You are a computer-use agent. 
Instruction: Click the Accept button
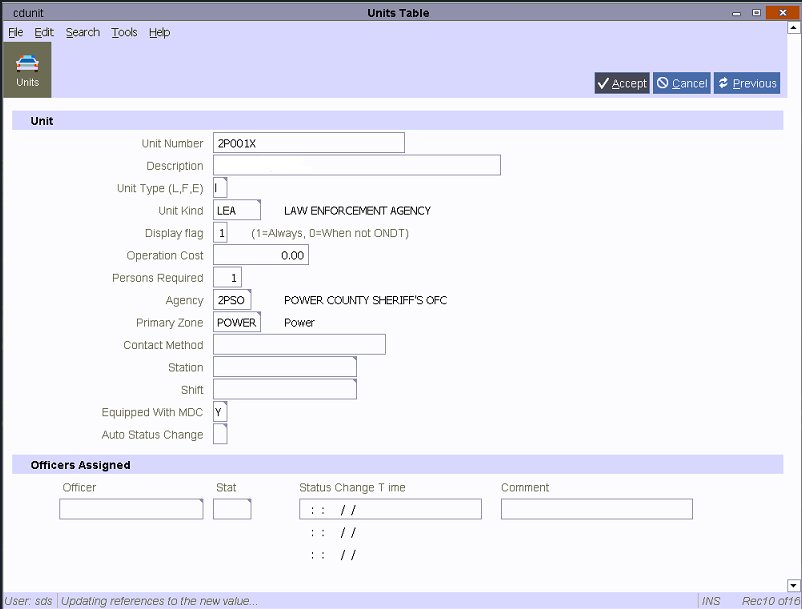[x=622, y=83]
